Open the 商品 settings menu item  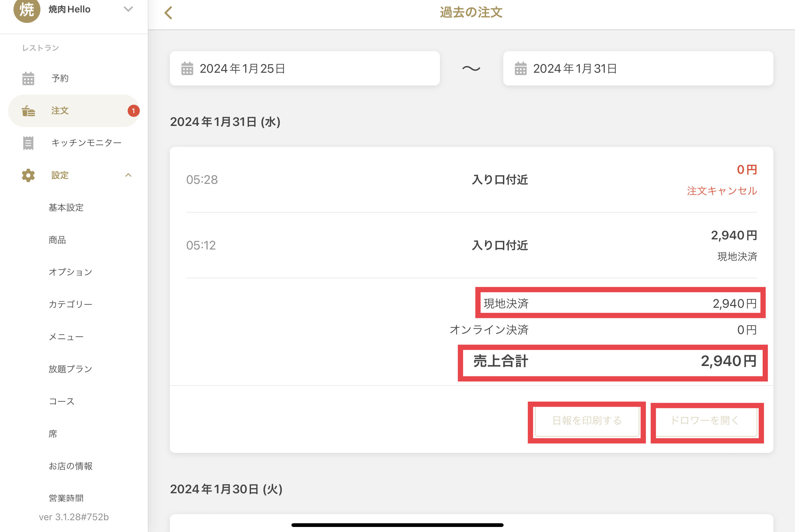tap(57, 240)
